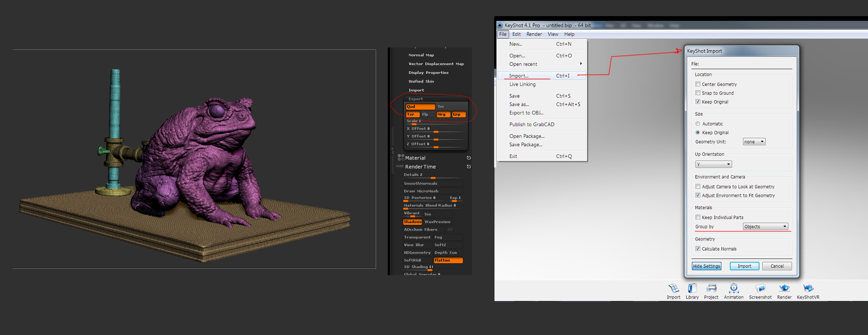Screen dimensions: 868x335
Task: Click the SmoothNormals button
Action: [x=433, y=183]
